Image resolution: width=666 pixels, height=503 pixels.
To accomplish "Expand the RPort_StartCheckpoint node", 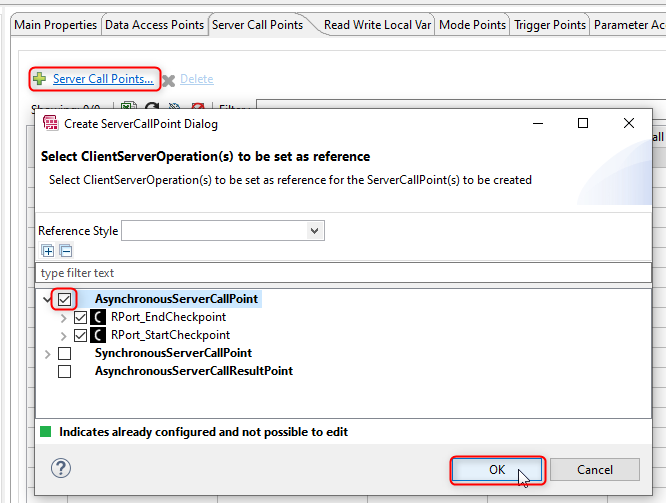I will pyautogui.click(x=63, y=336).
